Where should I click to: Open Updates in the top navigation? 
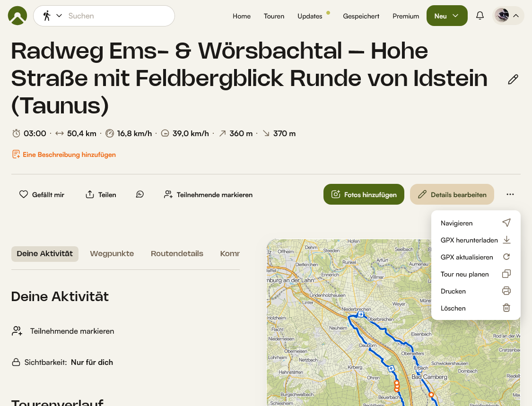[310, 16]
